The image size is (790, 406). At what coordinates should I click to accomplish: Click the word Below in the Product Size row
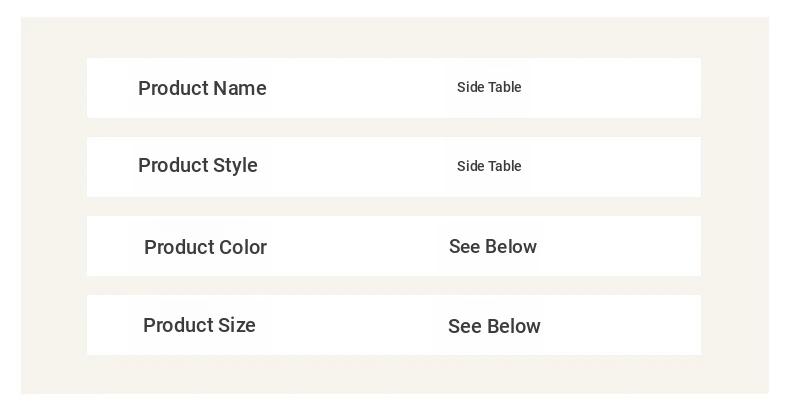point(513,326)
